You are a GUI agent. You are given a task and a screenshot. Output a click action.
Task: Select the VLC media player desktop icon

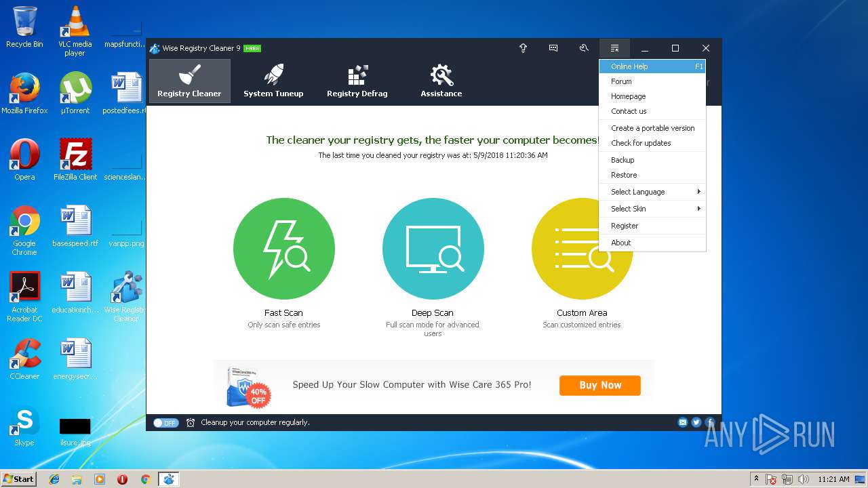(x=75, y=31)
